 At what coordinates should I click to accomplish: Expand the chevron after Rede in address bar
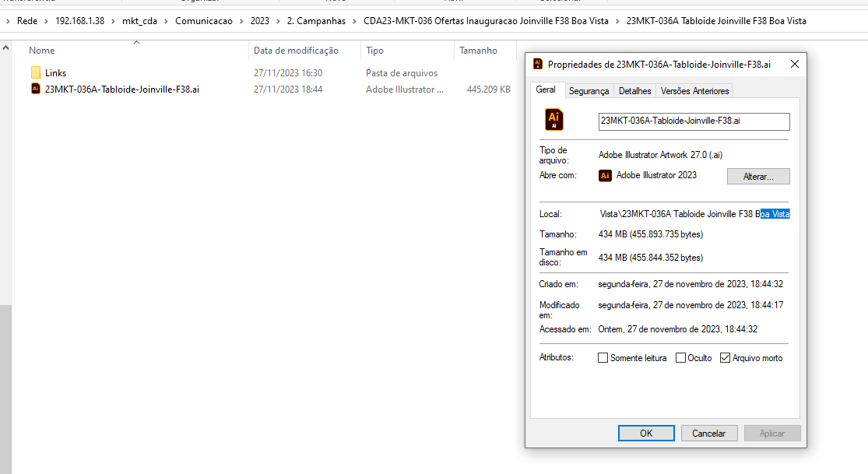(47, 21)
